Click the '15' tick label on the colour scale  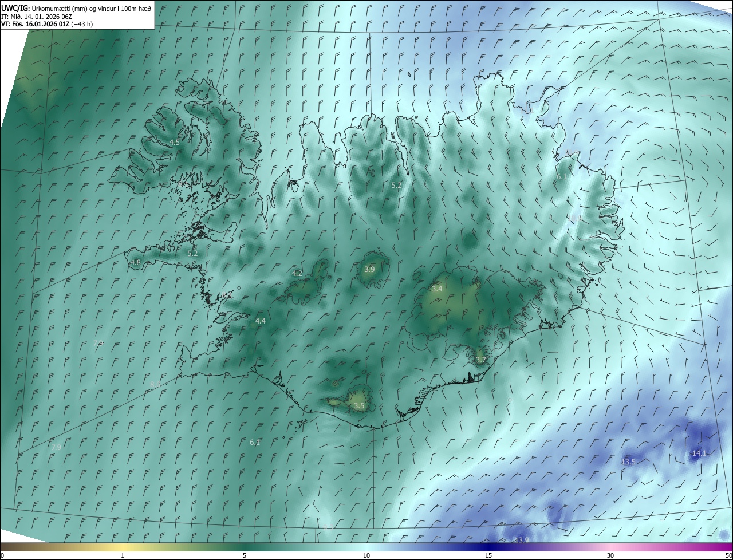[x=488, y=555]
